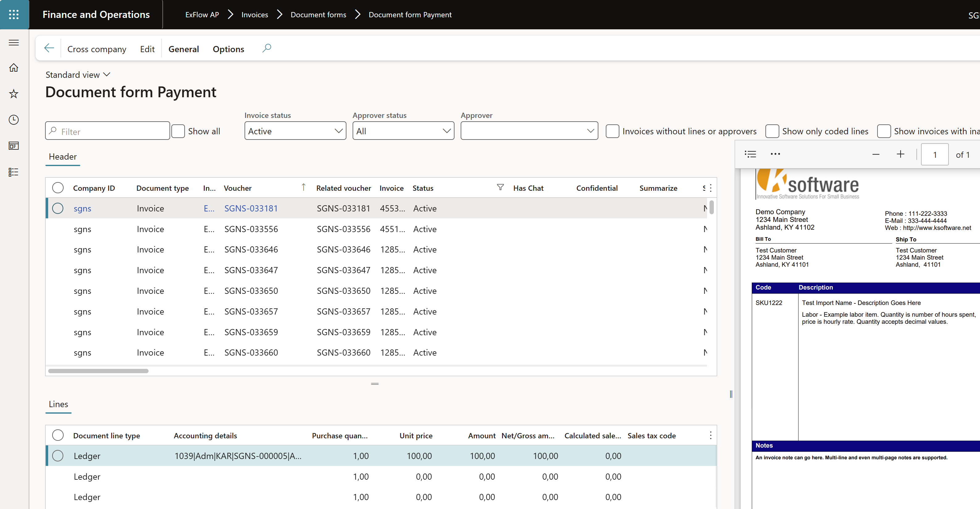Zoom in the document preview
The height and width of the screenshot is (509, 980).
pyautogui.click(x=900, y=154)
